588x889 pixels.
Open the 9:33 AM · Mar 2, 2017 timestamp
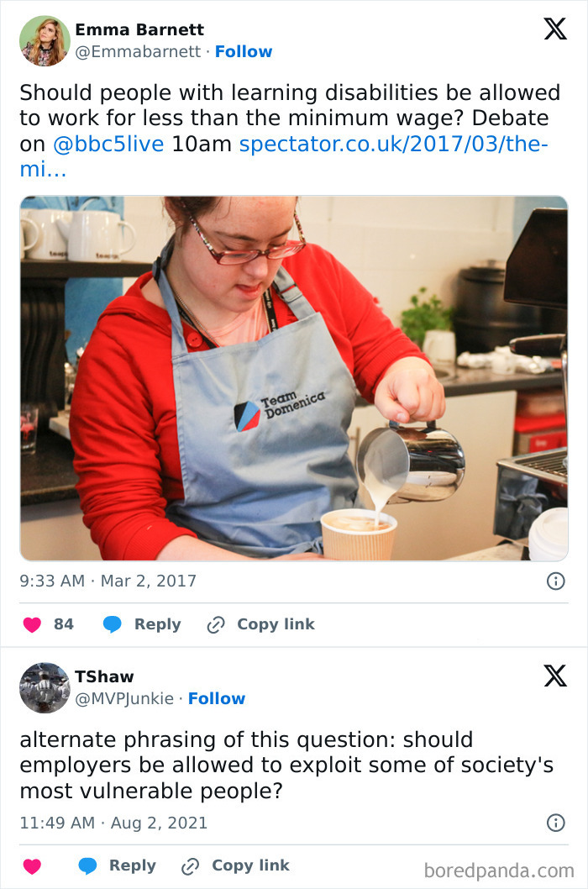pyautogui.click(x=108, y=581)
